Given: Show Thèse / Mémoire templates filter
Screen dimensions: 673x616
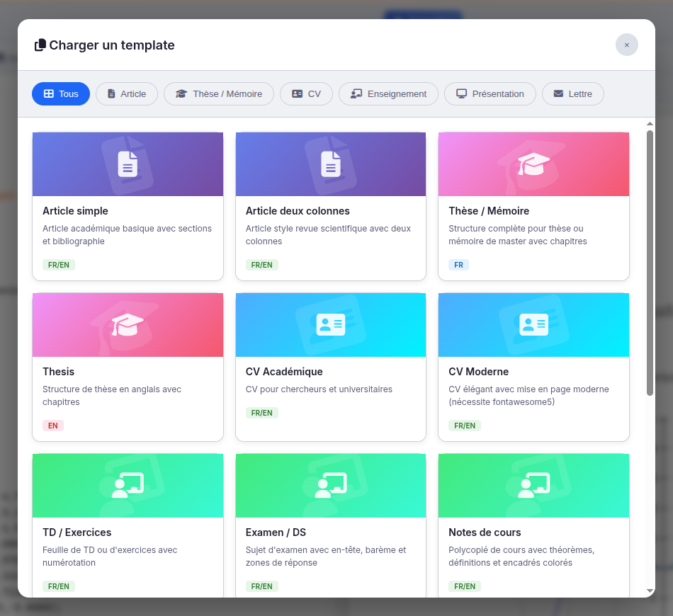Looking at the screenshot, I should coord(219,94).
